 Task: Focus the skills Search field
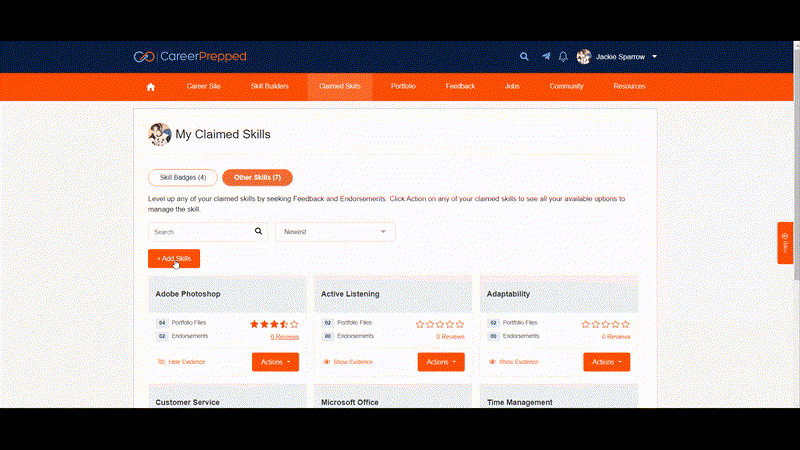(208, 232)
